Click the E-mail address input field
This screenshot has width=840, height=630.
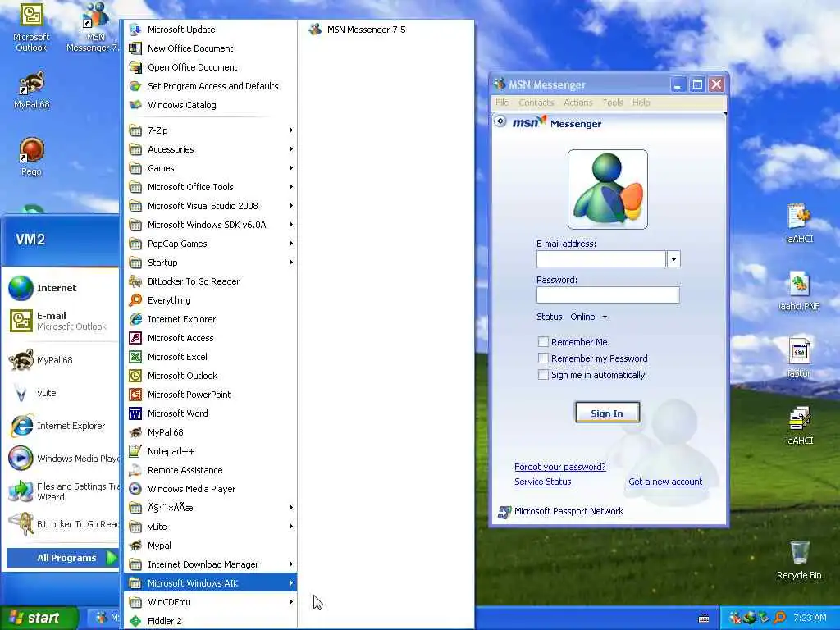point(601,259)
